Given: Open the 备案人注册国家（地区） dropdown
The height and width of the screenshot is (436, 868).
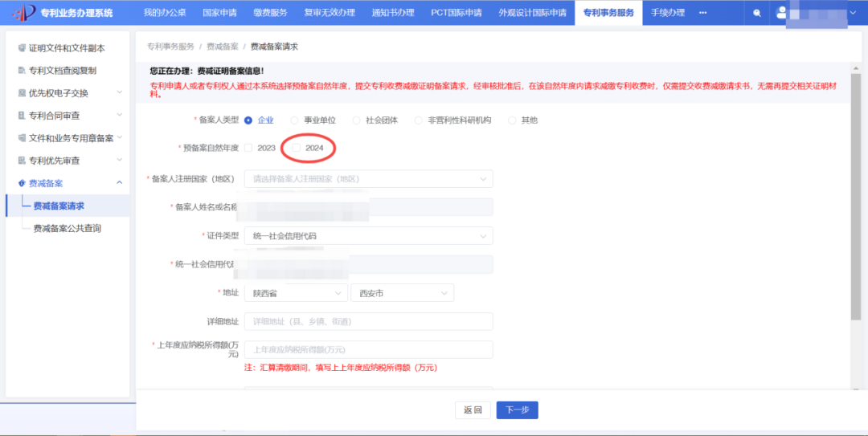Looking at the screenshot, I should [x=368, y=179].
